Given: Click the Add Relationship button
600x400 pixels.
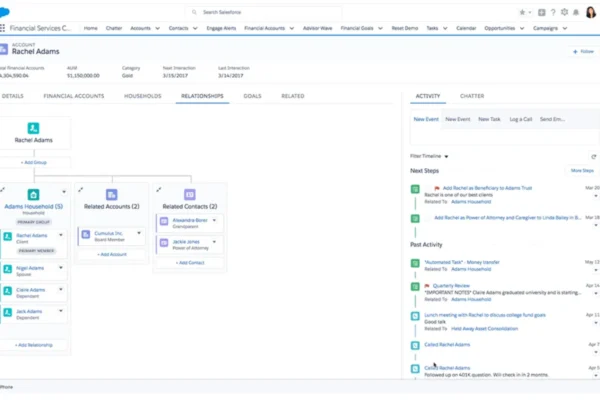Looking at the screenshot, I should tap(34, 345).
